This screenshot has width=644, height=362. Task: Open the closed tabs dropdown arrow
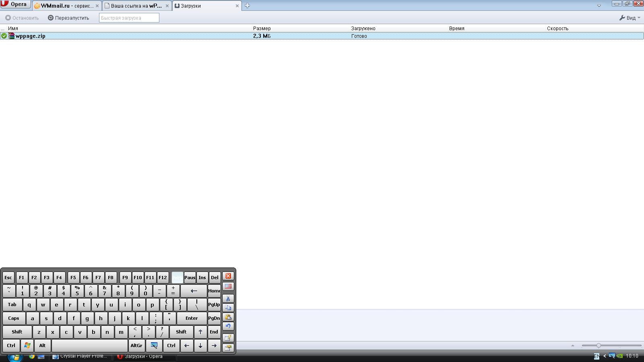coord(599,6)
